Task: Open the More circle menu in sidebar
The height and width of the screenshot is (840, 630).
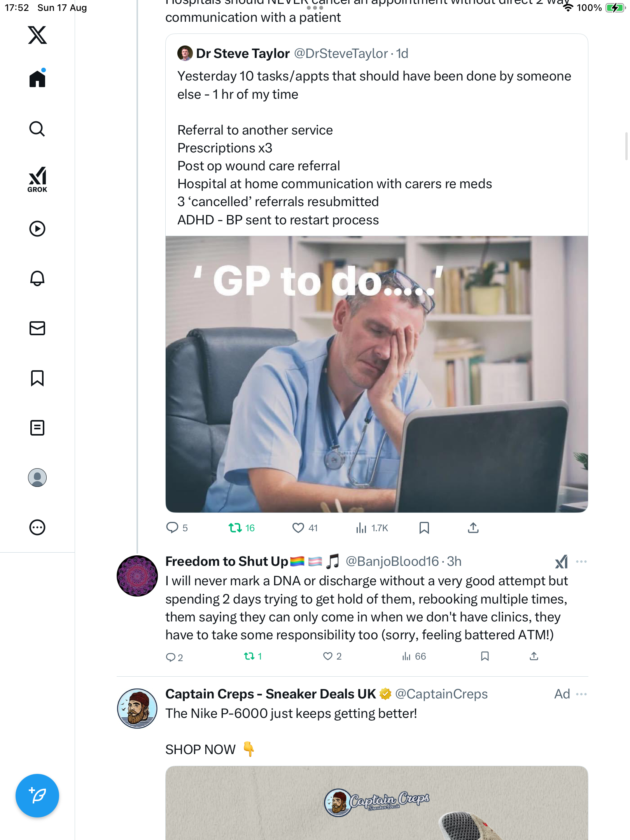Action: [x=37, y=527]
